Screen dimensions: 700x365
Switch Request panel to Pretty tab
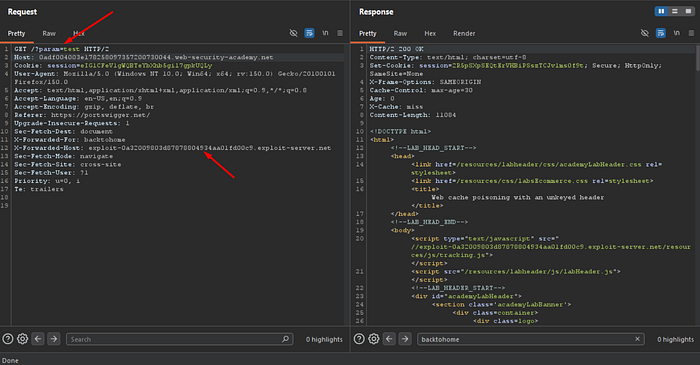click(17, 33)
